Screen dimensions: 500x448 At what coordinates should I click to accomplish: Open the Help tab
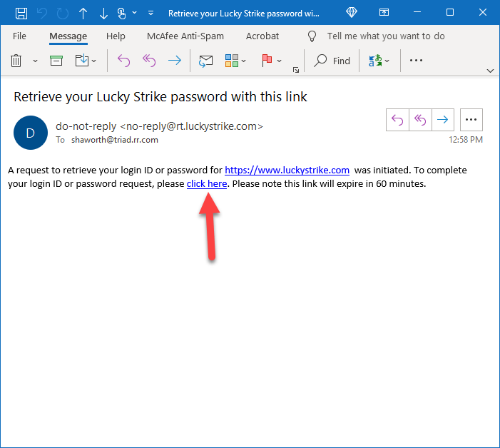tap(116, 36)
